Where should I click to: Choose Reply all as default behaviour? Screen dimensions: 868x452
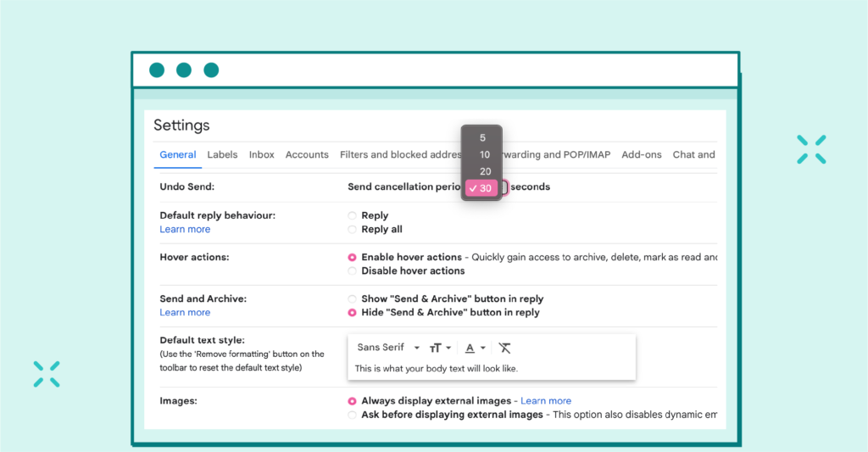coord(353,229)
